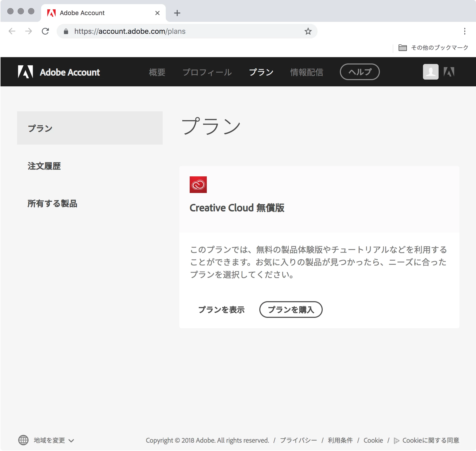The width and height of the screenshot is (476, 451).
Task: Open 注文履歴 in the sidebar
Action: pyautogui.click(x=44, y=166)
